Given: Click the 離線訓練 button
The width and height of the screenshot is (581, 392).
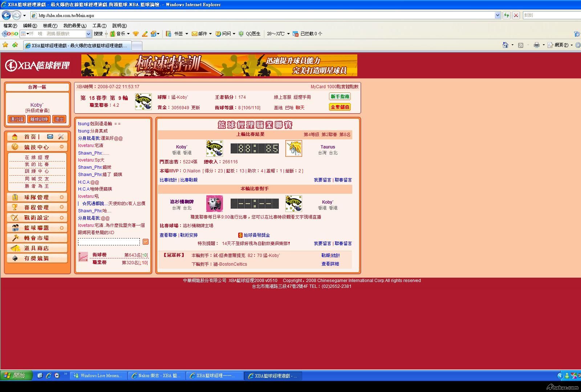Looking at the screenshot, I should pos(39,119).
